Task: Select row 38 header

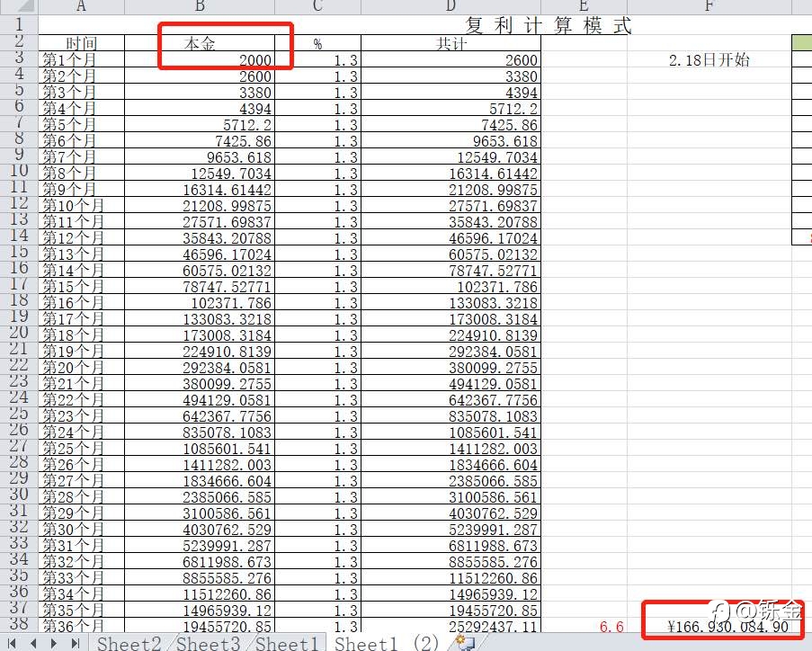Action: (19, 624)
